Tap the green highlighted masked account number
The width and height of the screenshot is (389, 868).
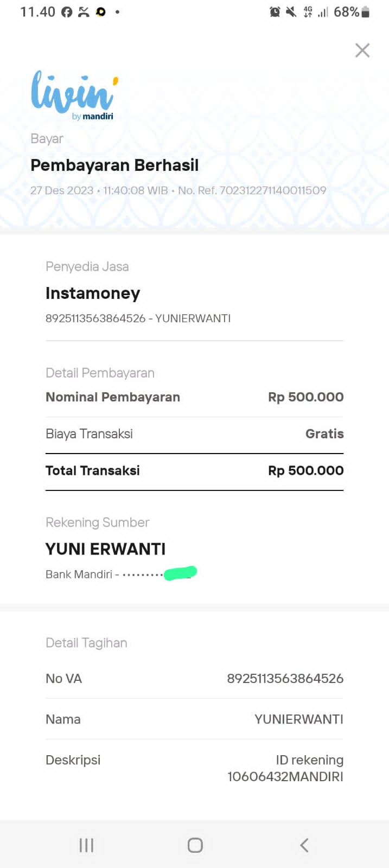[x=180, y=573]
